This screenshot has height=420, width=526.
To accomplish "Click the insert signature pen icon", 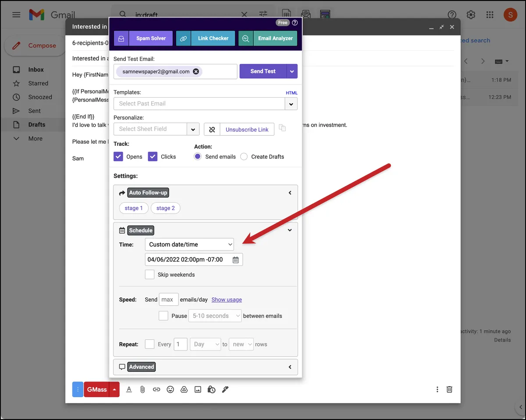I will [225, 389].
